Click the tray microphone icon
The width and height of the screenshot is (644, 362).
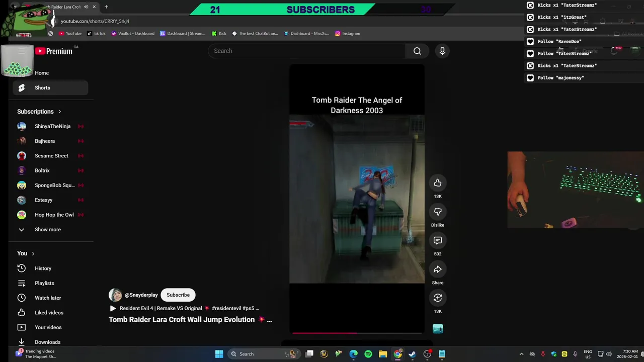pyautogui.click(x=576, y=354)
